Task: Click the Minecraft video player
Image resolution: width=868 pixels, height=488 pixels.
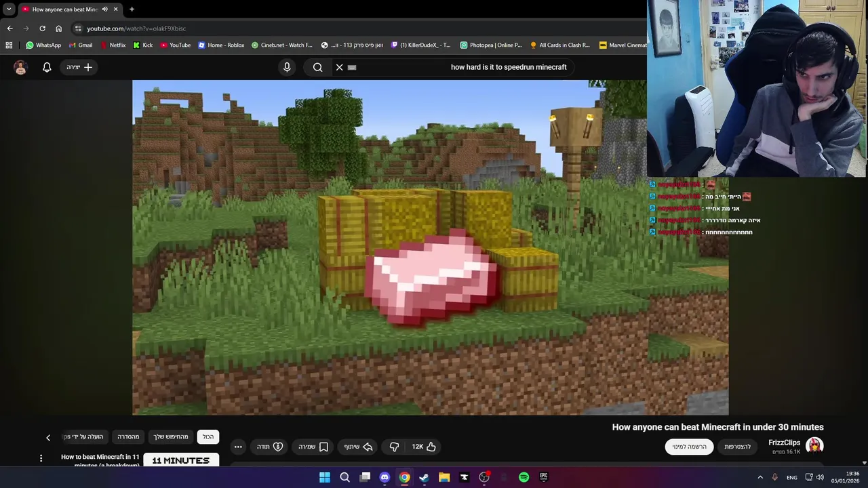Action: pyautogui.click(x=431, y=247)
